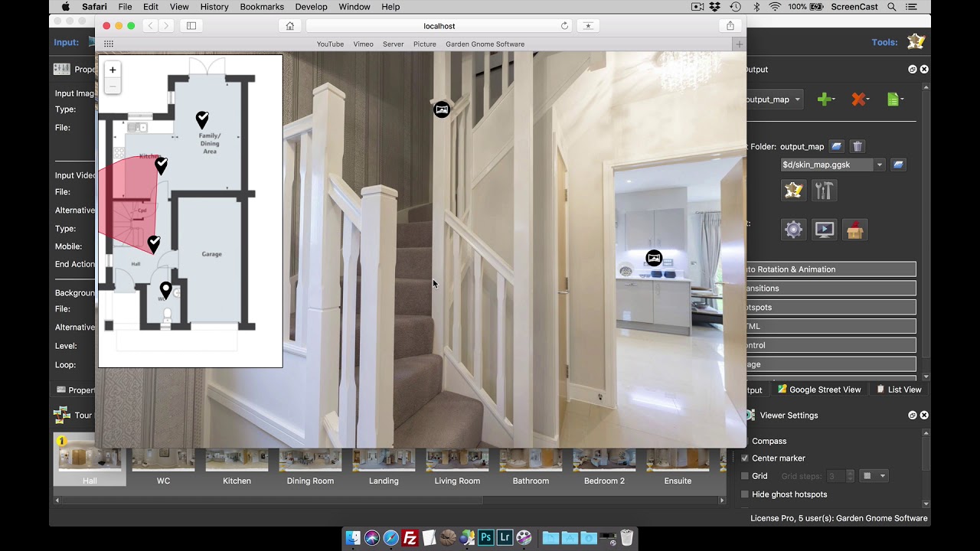This screenshot has width=980, height=551.
Task: Open the YouTube bookmark
Action: coord(330,44)
